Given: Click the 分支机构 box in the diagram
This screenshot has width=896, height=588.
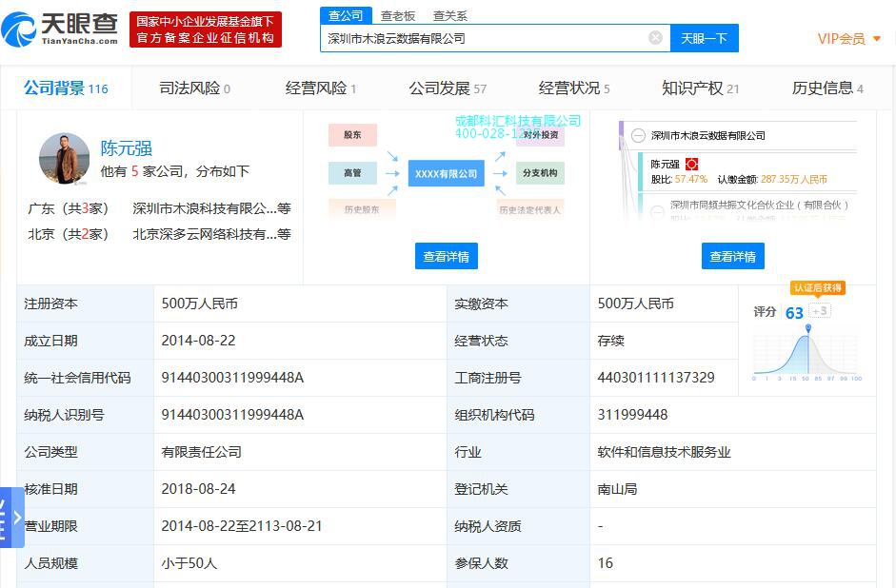Looking at the screenshot, I should [x=540, y=173].
